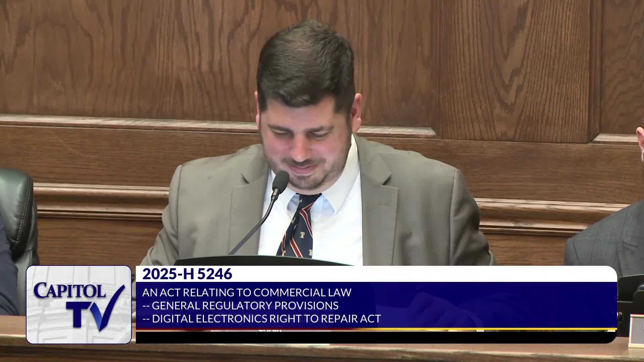Click 'An Act Relating to Commercial Law' text

pos(247,292)
